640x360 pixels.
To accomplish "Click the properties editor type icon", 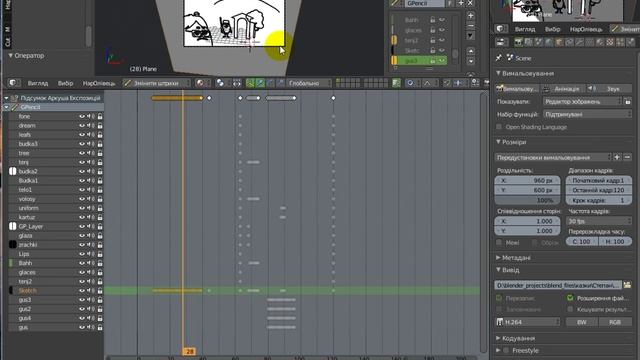I will tap(501, 42).
